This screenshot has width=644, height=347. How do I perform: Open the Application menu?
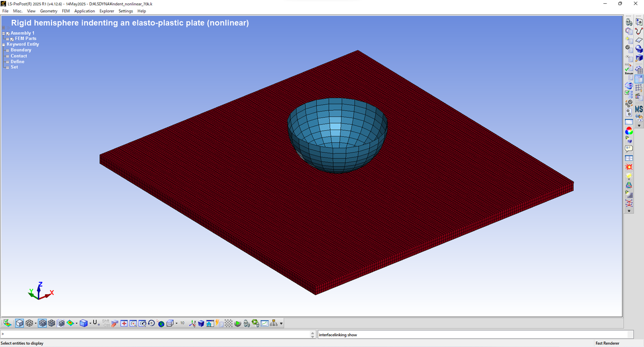click(x=85, y=11)
